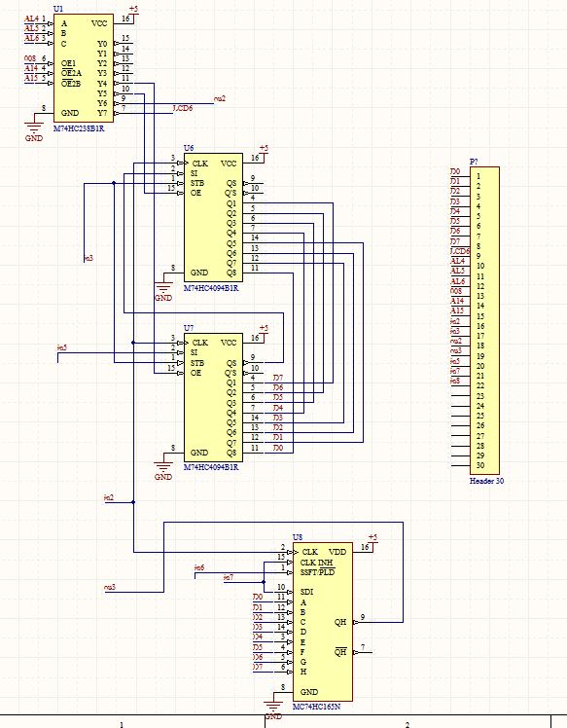
Task: Click header pin number 1
Action: [x=478, y=176]
